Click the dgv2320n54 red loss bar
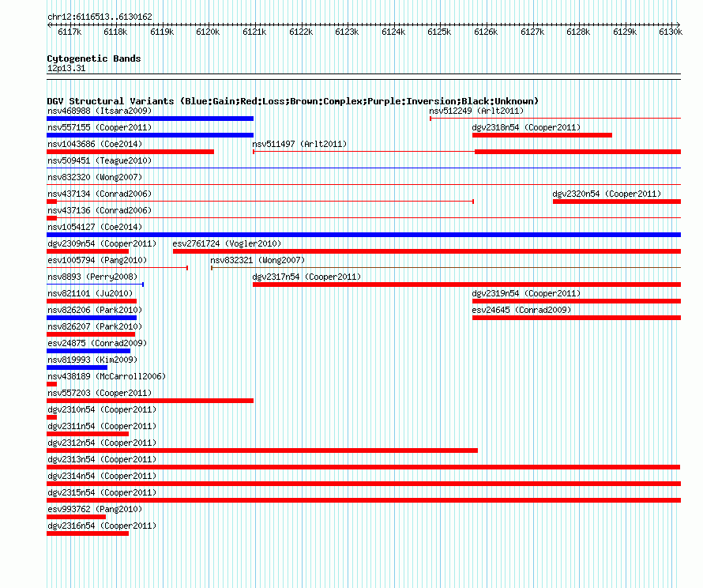 pyautogui.click(x=617, y=202)
